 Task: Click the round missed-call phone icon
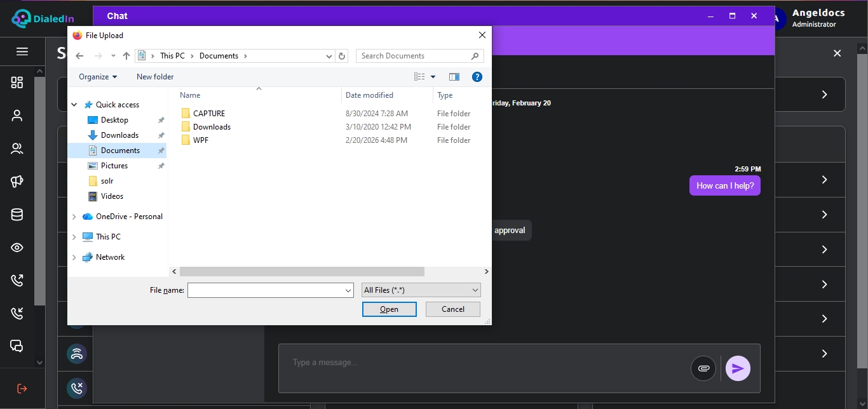[77, 387]
